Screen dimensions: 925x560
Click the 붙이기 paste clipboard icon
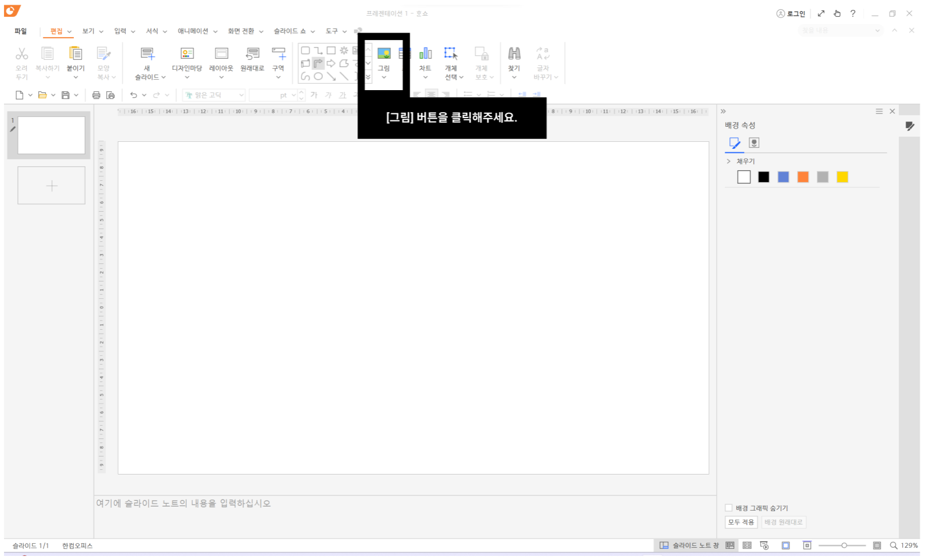click(76, 53)
